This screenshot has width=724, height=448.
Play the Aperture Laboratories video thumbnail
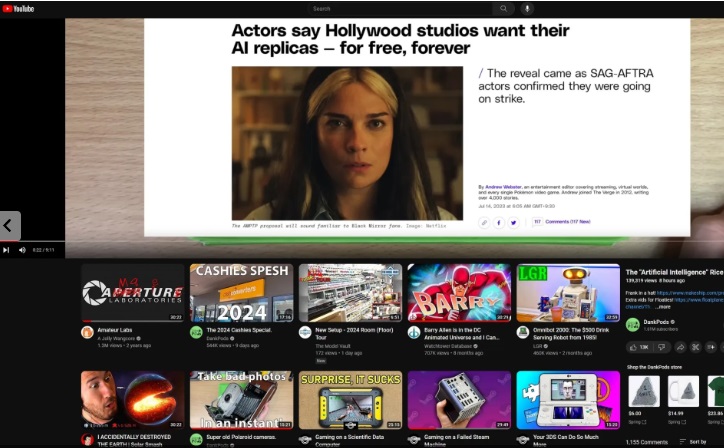coord(132,293)
